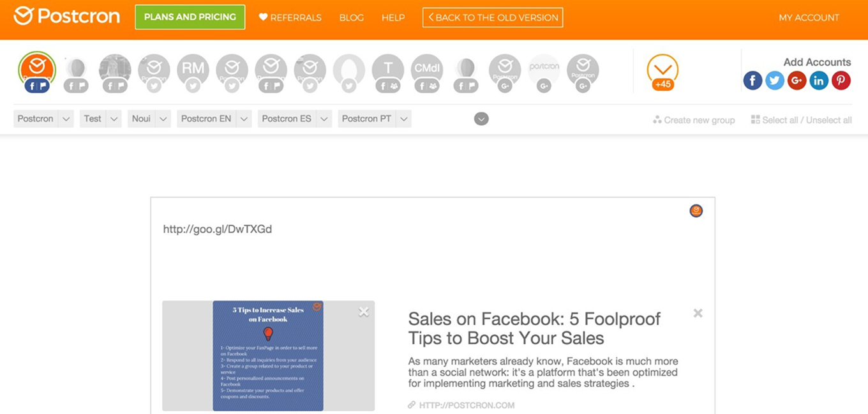Image resolution: width=868 pixels, height=414 pixels.
Task: Click Back to the Old Version
Action: pos(493,18)
